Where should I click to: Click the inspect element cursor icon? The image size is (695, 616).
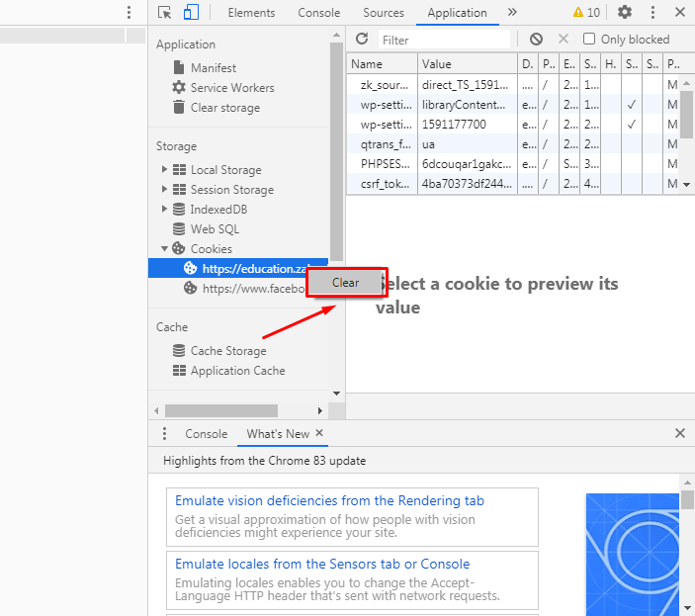pyautogui.click(x=165, y=13)
